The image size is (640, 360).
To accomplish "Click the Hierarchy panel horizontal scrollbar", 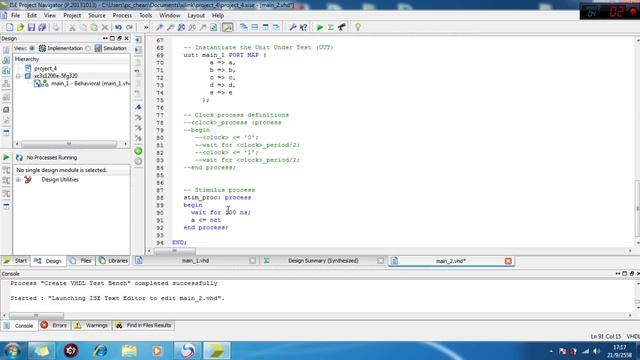I will 69,144.
